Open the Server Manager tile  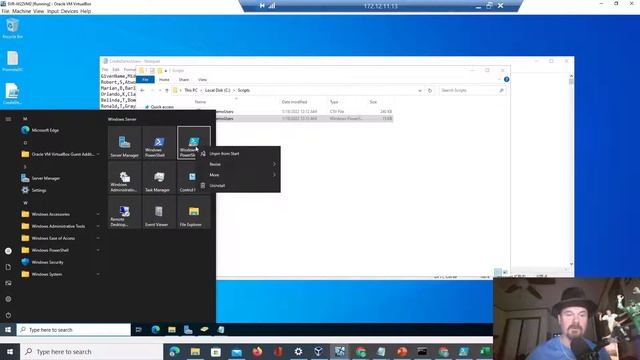click(124, 142)
